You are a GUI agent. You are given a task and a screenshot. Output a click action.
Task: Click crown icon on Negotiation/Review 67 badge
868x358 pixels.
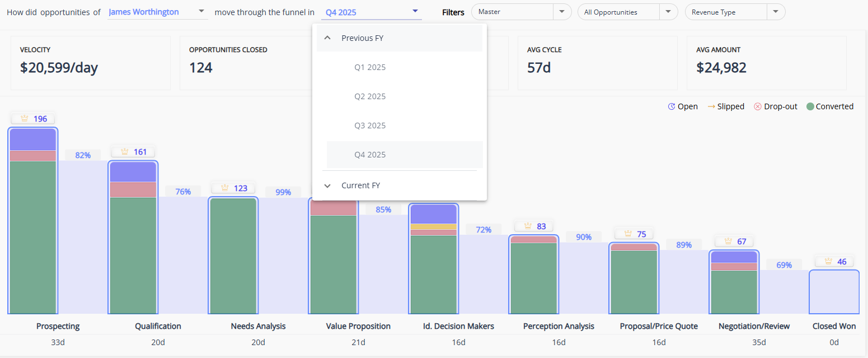click(728, 241)
